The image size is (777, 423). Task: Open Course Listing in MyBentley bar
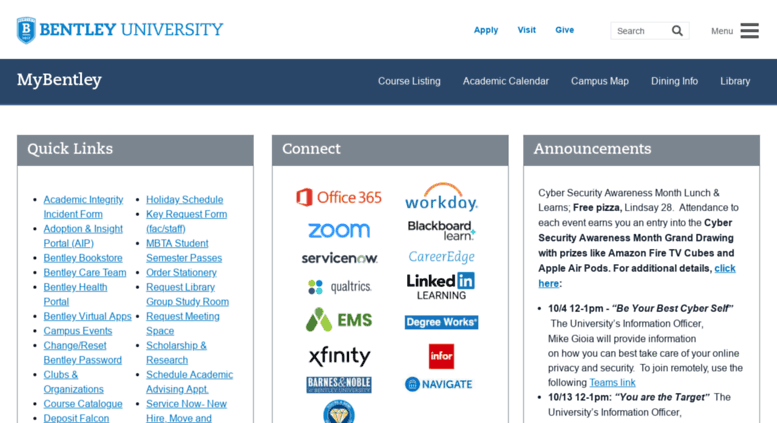(409, 81)
